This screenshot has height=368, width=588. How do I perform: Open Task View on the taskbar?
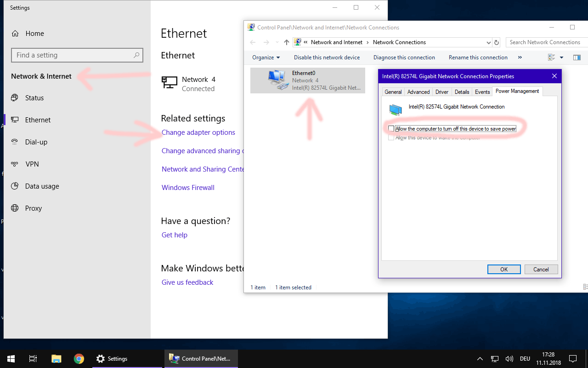[x=33, y=359]
